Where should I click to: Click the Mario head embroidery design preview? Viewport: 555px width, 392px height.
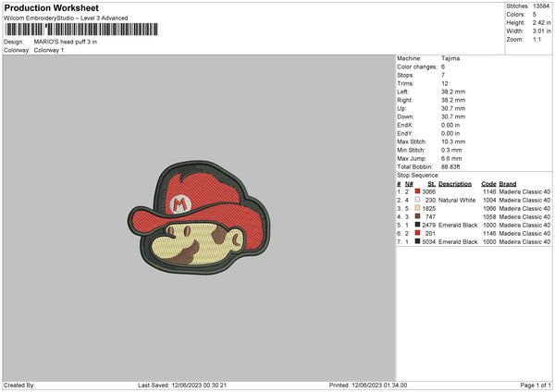(x=199, y=217)
